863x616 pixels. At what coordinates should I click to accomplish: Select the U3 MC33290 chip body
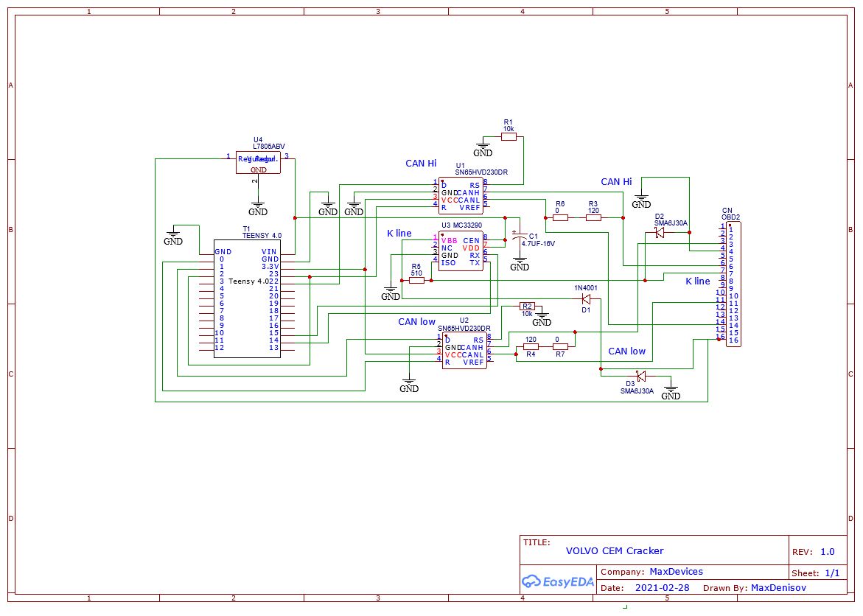pyautogui.click(x=461, y=251)
